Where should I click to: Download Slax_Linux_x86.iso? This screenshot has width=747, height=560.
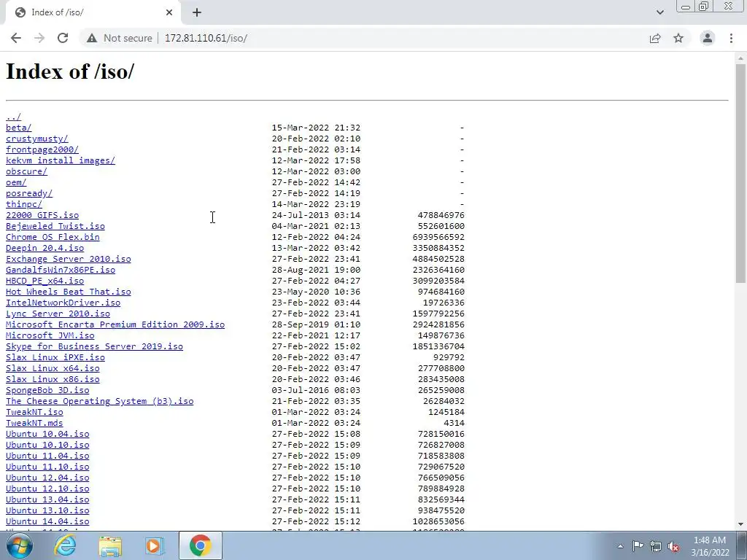click(x=53, y=379)
